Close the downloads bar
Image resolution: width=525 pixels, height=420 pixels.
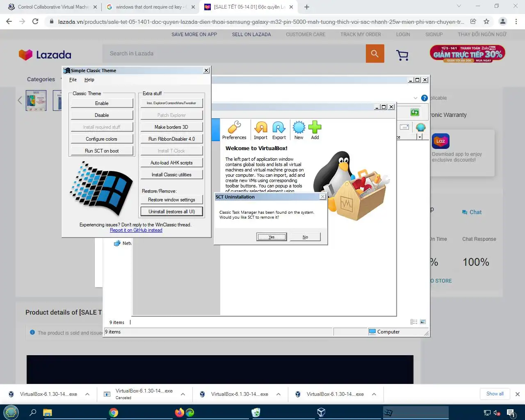[517, 394]
